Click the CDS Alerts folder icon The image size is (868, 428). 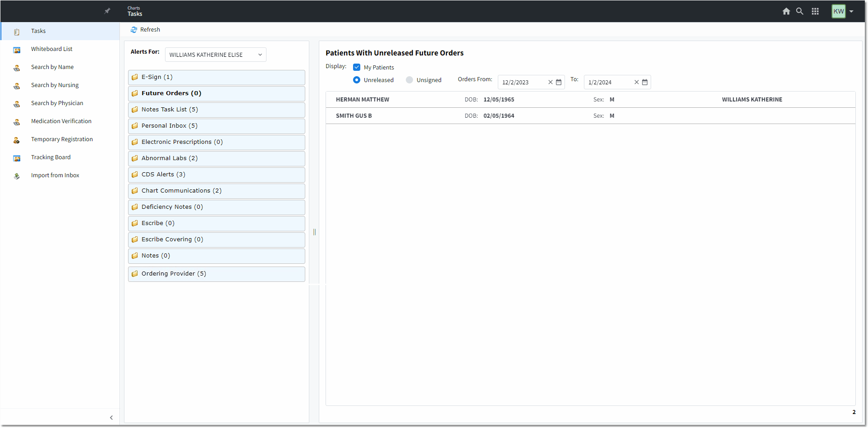(x=135, y=175)
